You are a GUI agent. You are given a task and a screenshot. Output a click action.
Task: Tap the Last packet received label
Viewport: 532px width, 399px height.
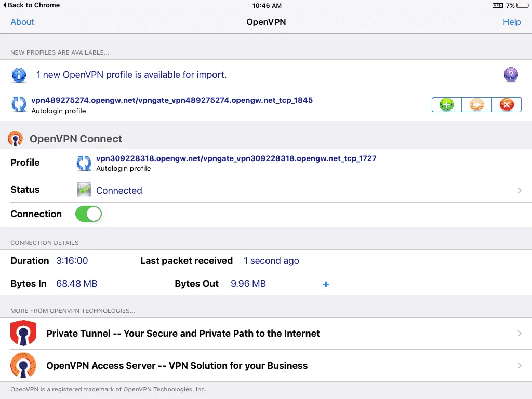click(x=187, y=261)
